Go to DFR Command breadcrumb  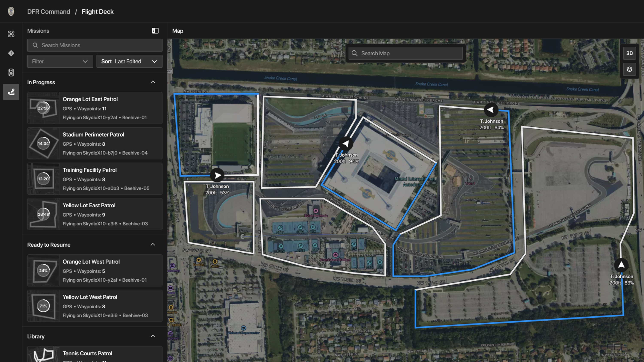pyautogui.click(x=49, y=12)
